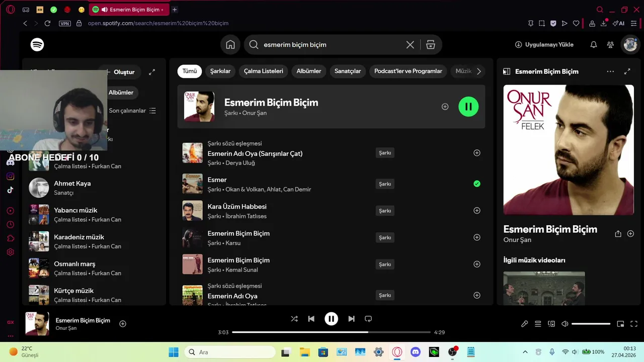
Task: Select the Tümü filter chip
Action: (x=190, y=71)
